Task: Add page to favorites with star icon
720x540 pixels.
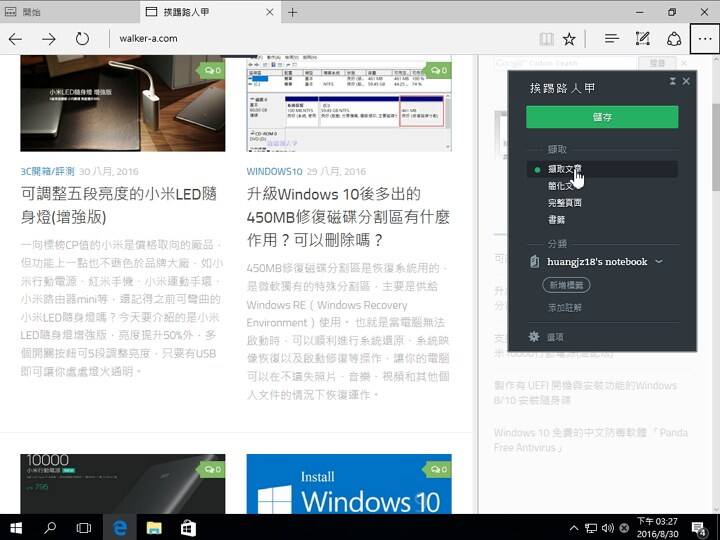Action: pyautogui.click(x=569, y=39)
